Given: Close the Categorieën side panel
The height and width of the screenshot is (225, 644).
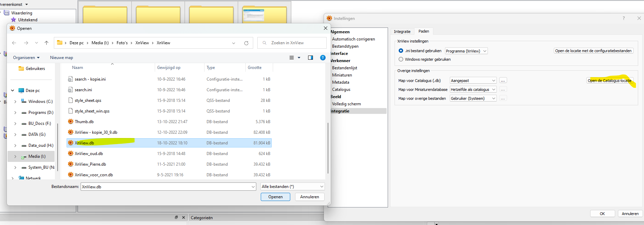Looking at the screenshot, I should point(184,217).
